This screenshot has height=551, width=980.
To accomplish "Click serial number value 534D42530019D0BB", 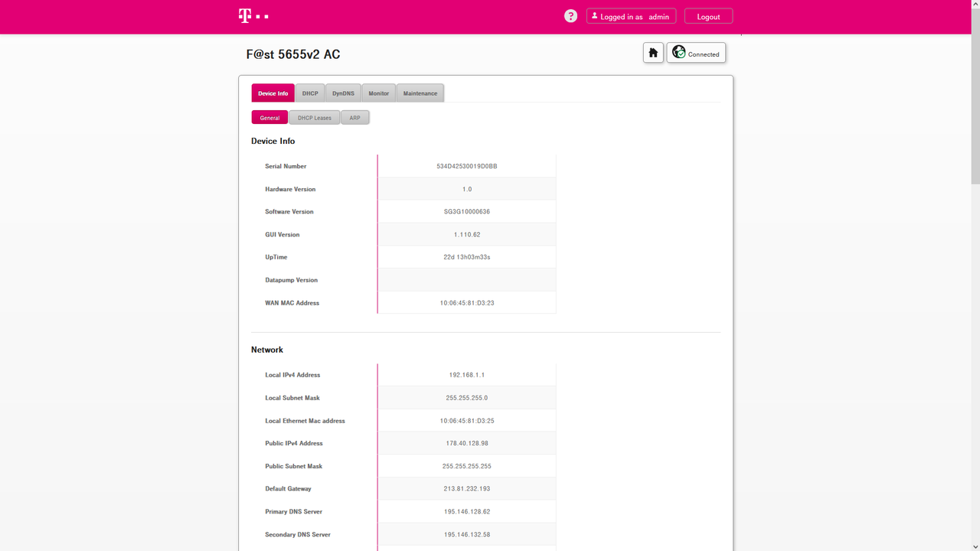I will (x=467, y=166).
